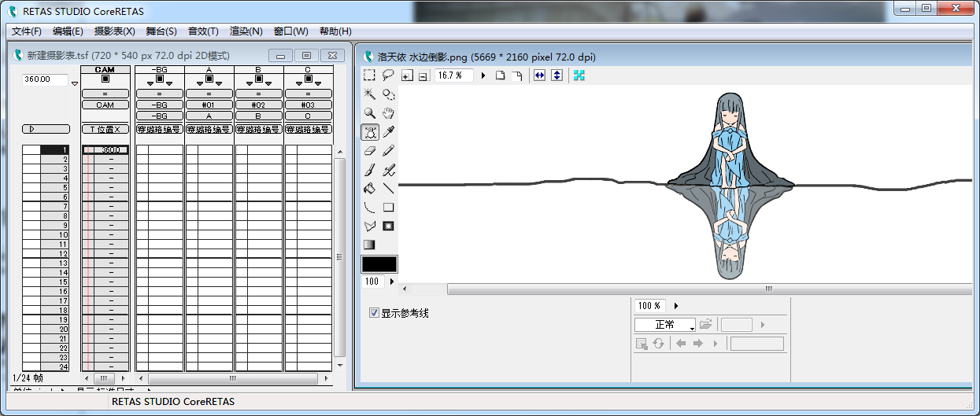Toggle the -BG column square indicator
Viewport: 980px width, 416px height.
tap(160, 79)
